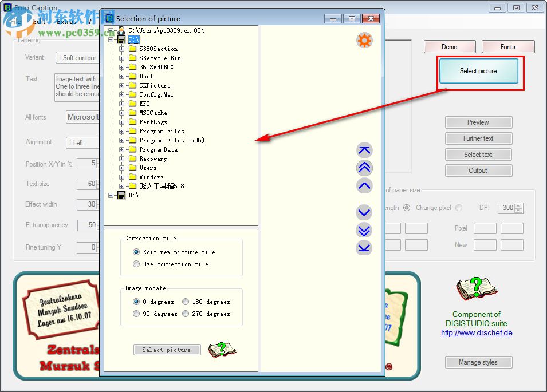547x392 pixels.
Task: Select Use correction file option
Action: (136, 264)
